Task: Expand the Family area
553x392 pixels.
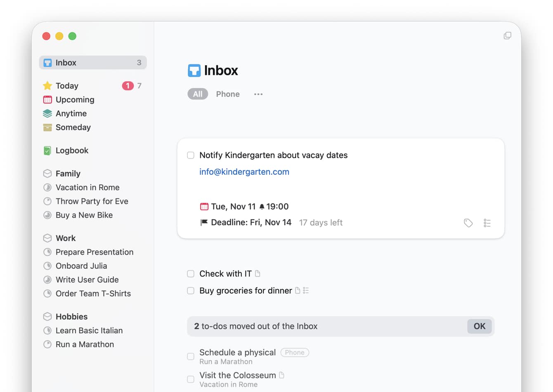Action: point(68,173)
